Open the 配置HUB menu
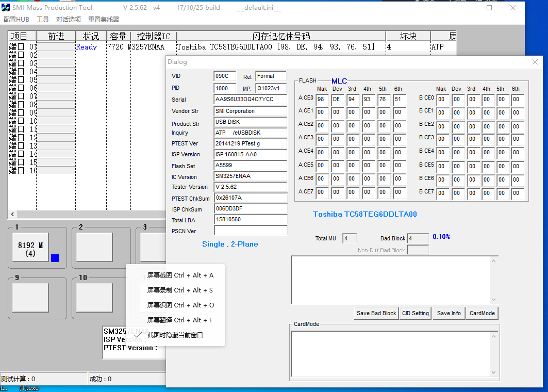Viewport: 548px width, 392px height. [x=16, y=20]
